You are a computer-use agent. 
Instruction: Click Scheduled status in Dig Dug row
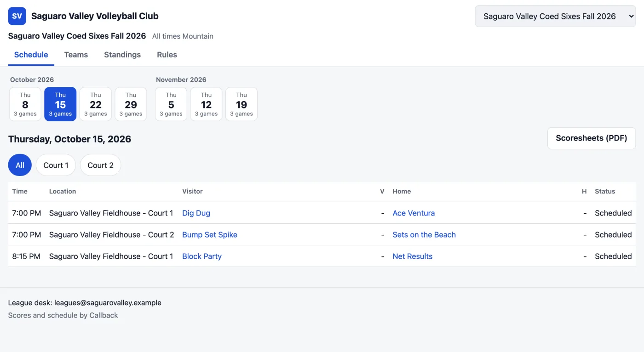coord(613,213)
